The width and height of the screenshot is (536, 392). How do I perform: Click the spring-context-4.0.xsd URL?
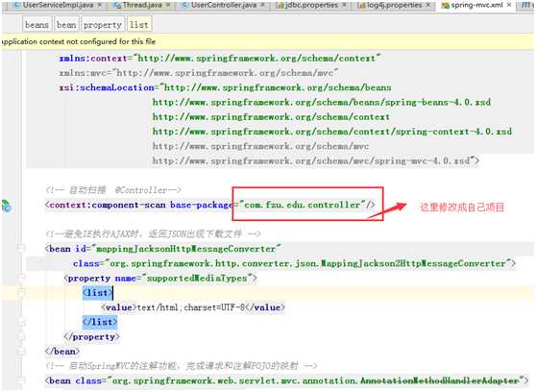pos(332,132)
